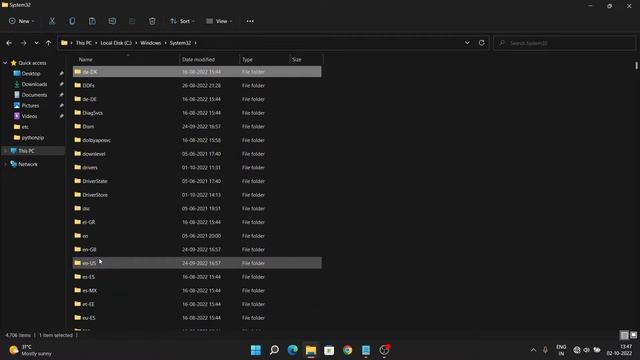Select Documents in Quick access
The height and width of the screenshot is (360, 640).
click(34, 95)
